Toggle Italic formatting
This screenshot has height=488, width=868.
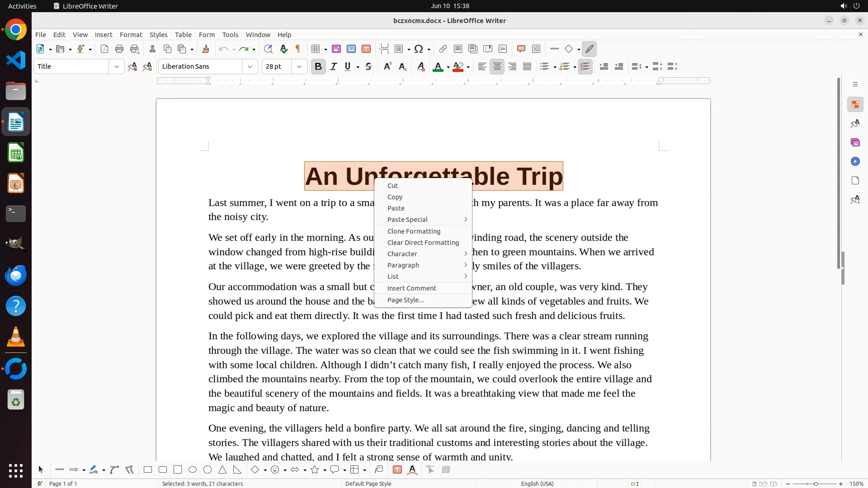[334, 67]
